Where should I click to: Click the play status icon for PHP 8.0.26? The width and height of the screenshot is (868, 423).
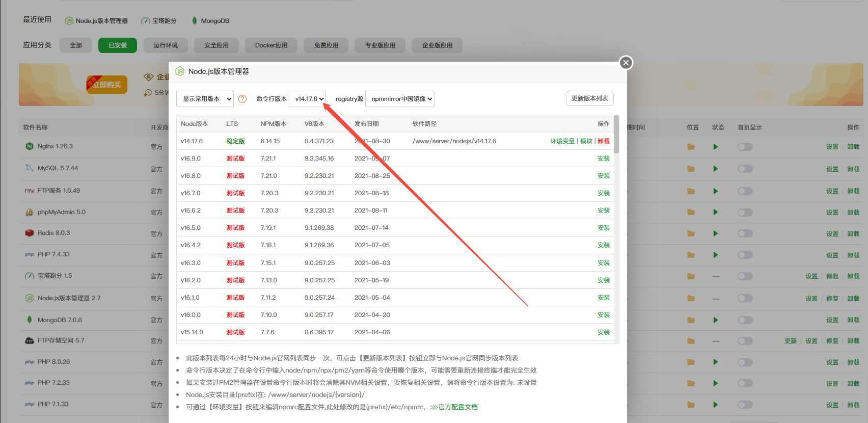715,362
